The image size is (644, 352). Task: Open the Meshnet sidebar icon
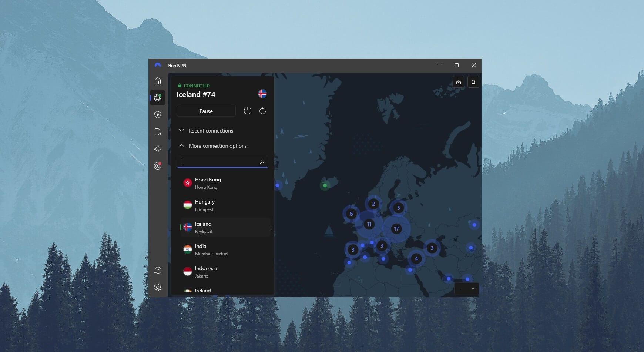[158, 149]
